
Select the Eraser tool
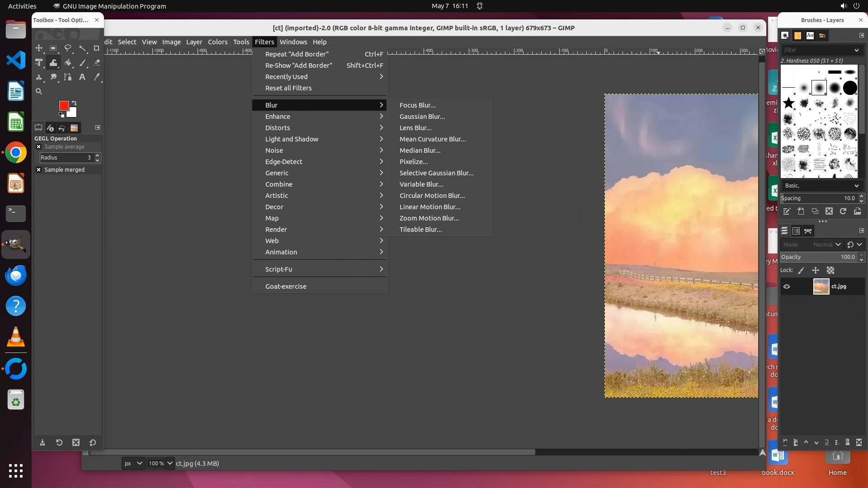pyautogui.click(x=96, y=63)
